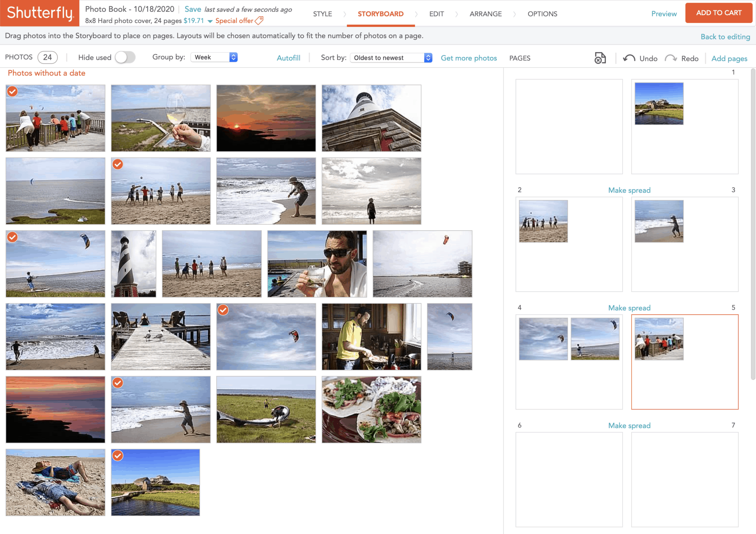Viewport: 756px width, 534px height.
Task: Toggle the Hide used switch
Action: click(125, 57)
